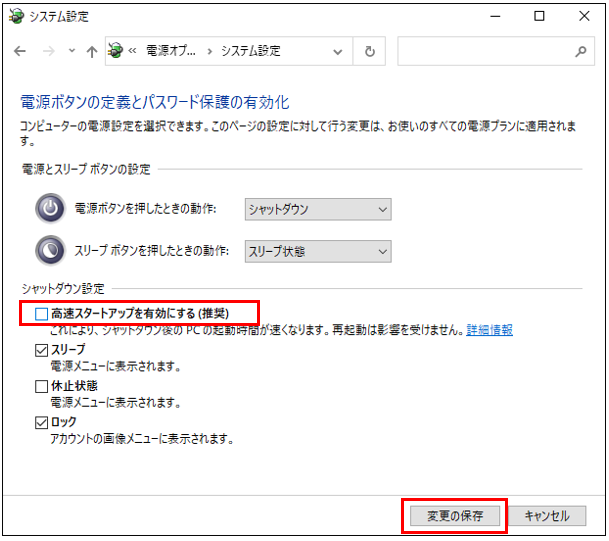The width and height of the screenshot is (609, 541).
Task: Open the スリープ状態 sleep button dropdown
Action: point(318,251)
